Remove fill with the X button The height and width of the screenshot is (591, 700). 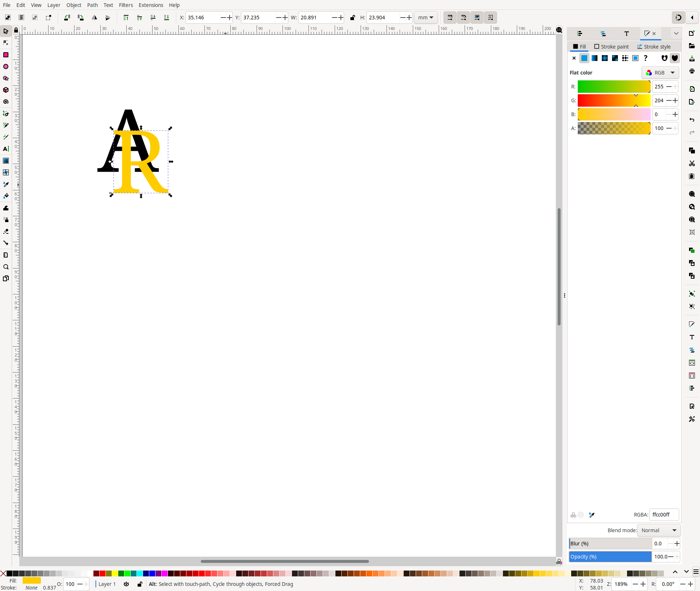(x=574, y=58)
